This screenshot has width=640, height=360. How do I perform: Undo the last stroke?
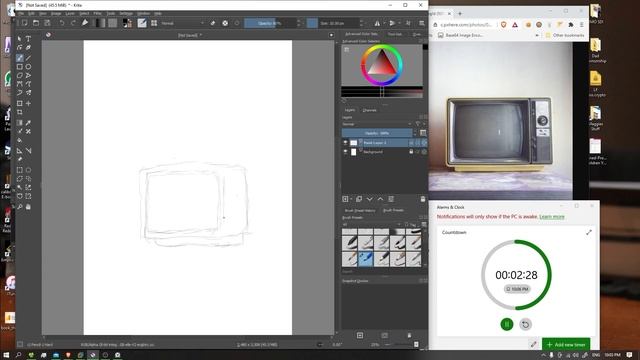tap(62, 23)
